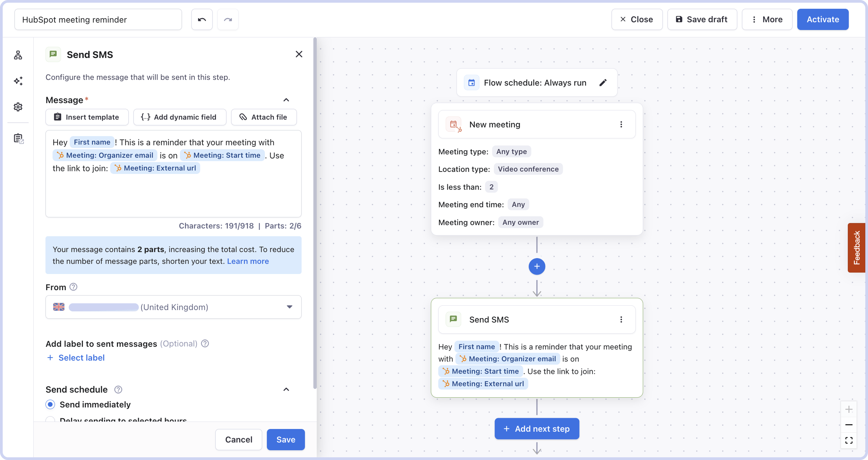
Task: Click the Send SMS card on canvas
Action: point(537,347)
